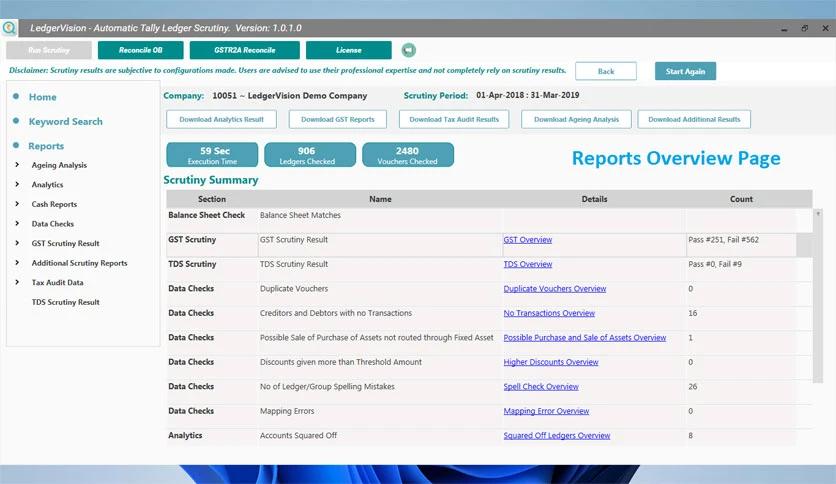Click the LedgerVision app logo icon
The height and width of the screenshot is (484, 836).
9,28
